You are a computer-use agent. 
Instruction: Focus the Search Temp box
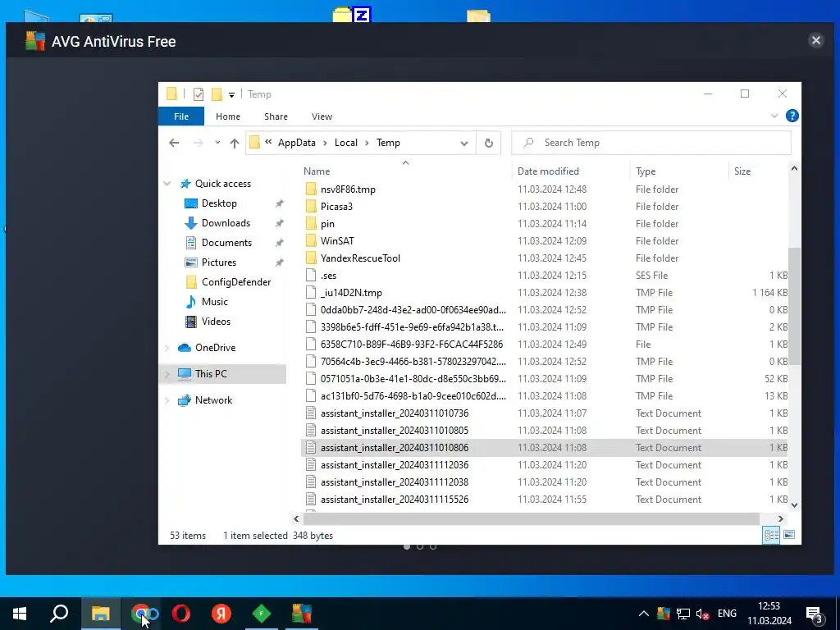pyautogui.click(x=651, y=143)
